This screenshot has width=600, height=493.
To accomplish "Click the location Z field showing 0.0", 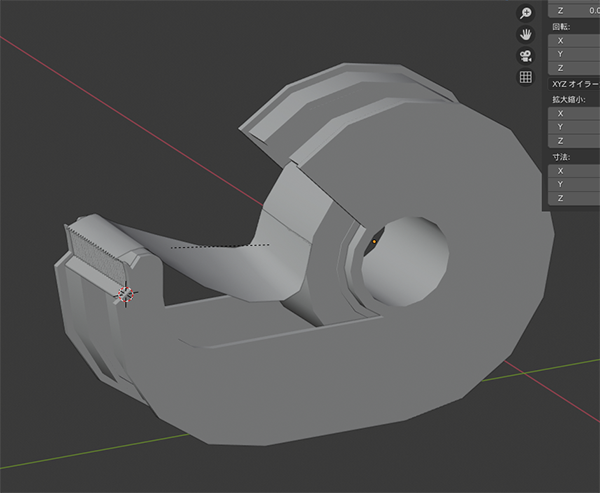I will [x=574, y=11].
